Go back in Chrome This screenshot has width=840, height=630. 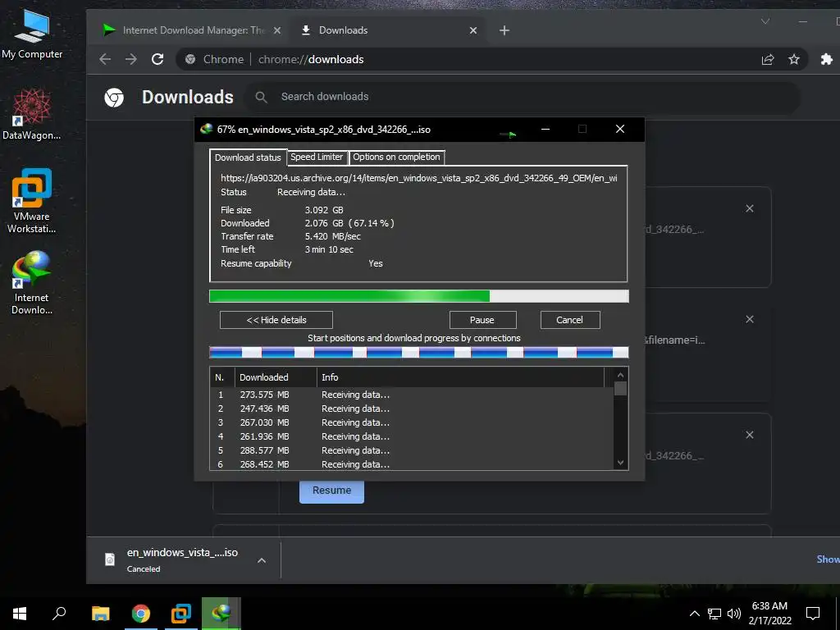(105, 59)
